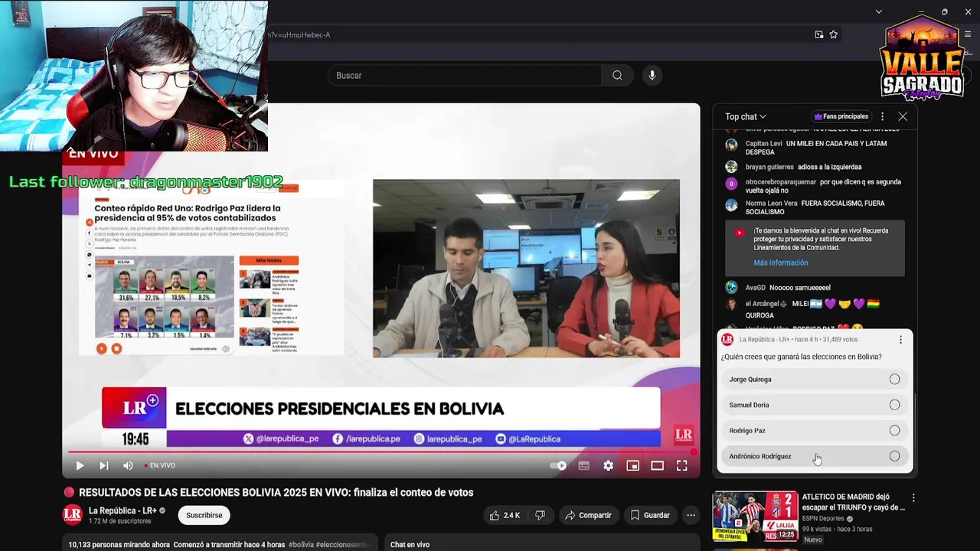Screen dimensions: 980x551
Task: Click the Norma Leon Vera chat message
Action: pos(816,207)
